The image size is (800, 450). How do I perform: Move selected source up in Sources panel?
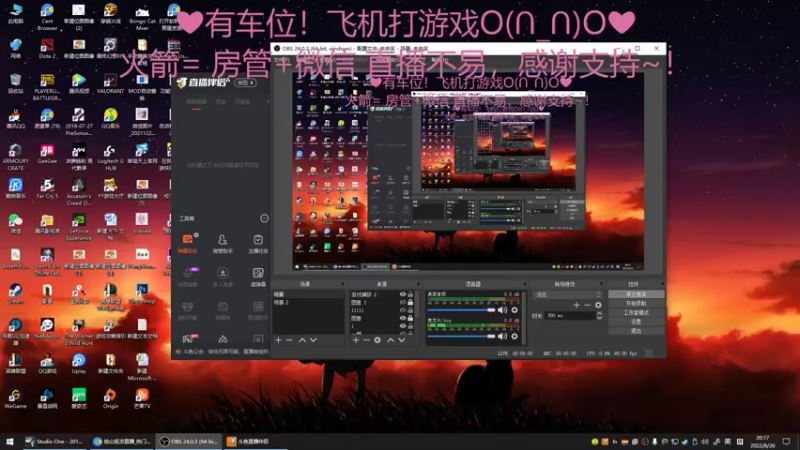click(x=390, y=340)
